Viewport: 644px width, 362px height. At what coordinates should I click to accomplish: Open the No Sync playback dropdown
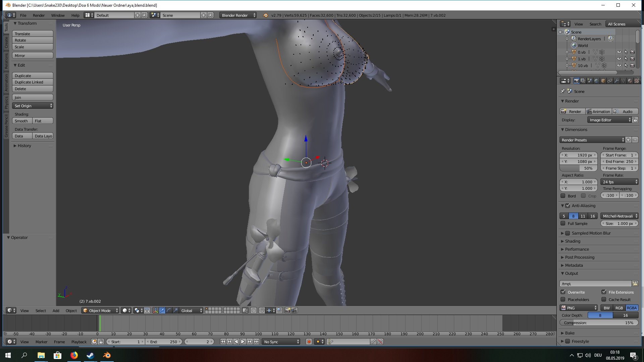pyautogui.click(x=281, y=342)
